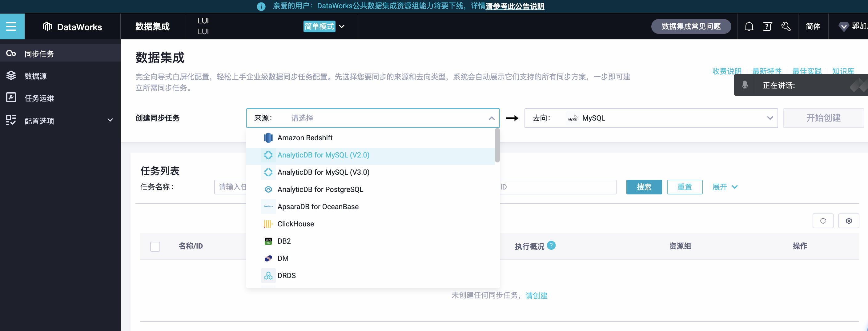Select Amazon Redshift as source

point(371,138)
